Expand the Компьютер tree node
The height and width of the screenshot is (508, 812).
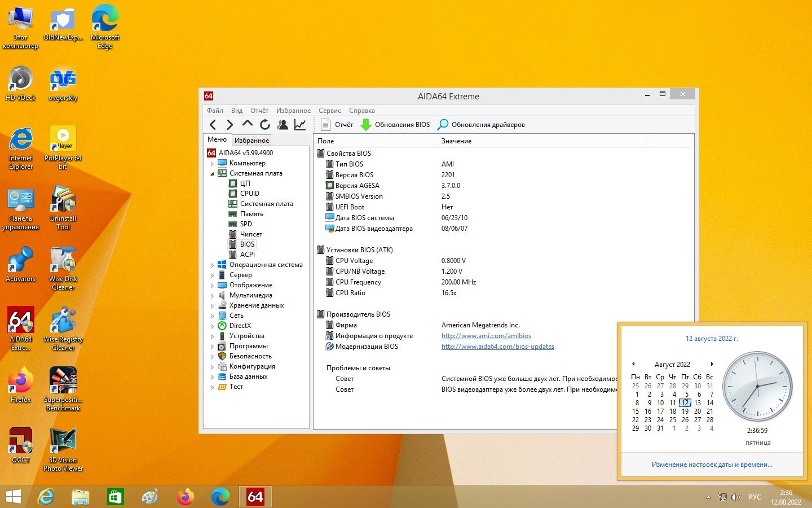click(213, 164)
